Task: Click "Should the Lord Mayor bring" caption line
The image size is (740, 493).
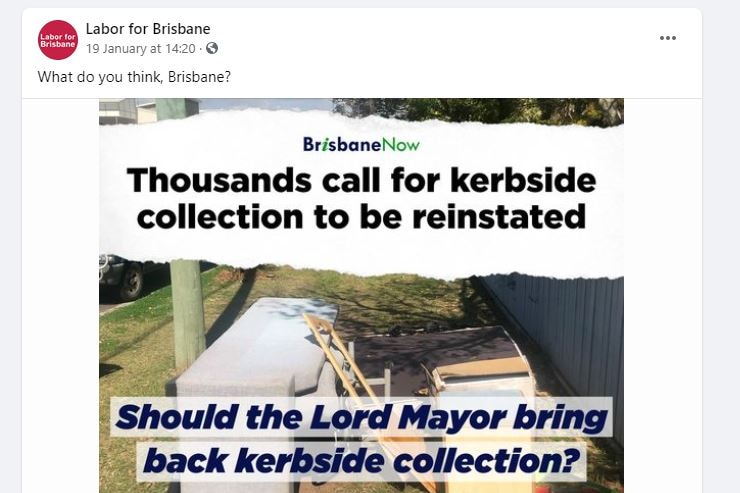Action: click(x=361, y=417)
